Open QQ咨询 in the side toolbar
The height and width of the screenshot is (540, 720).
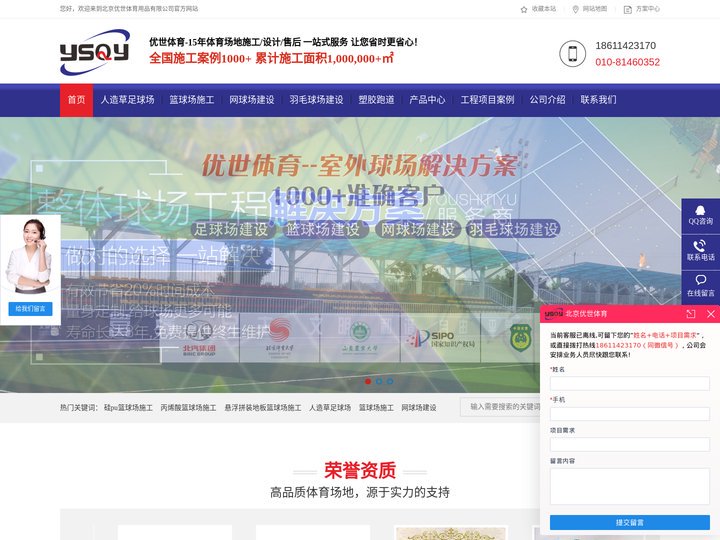tap(700, 216)
